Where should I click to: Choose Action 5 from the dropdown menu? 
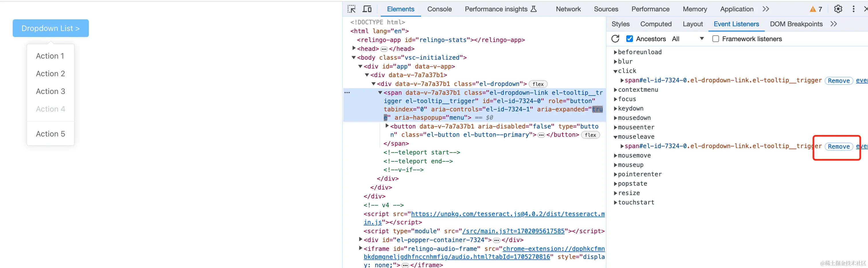pyautogui.click(x=50, y=134)
